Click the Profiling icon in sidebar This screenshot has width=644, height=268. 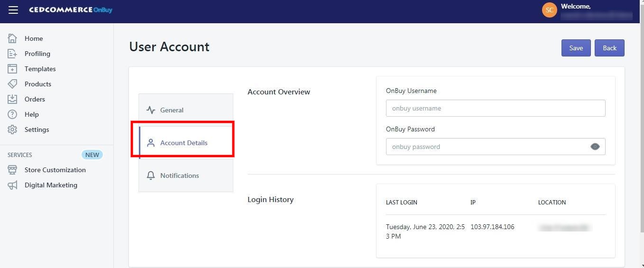click(12, 54)
